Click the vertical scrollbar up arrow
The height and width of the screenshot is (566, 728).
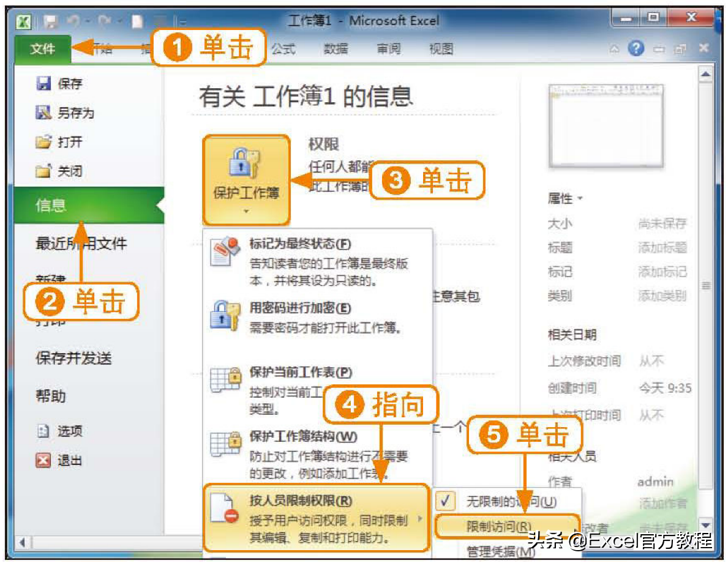[x=706, y=74]
